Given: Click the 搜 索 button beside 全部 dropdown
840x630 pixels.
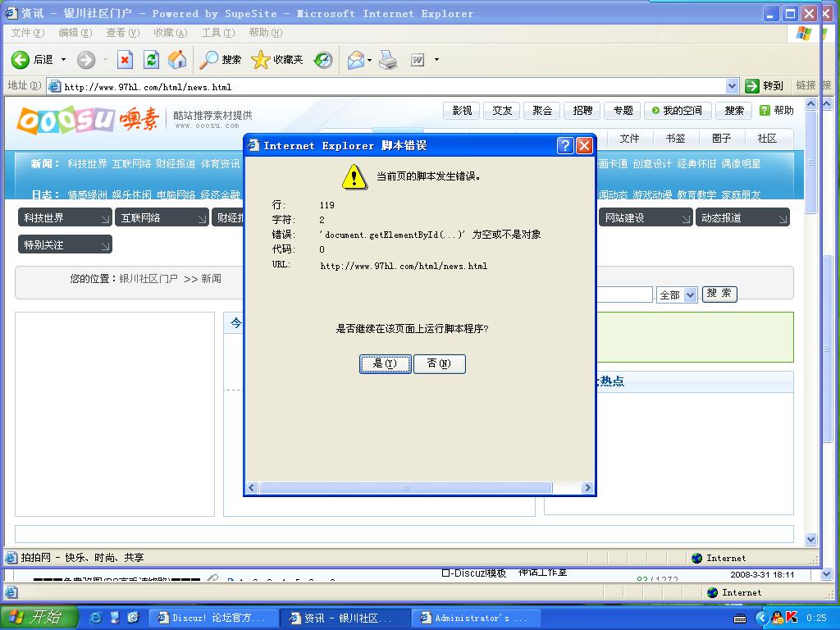Looking at the screenshot, I should tap(719, 294).
